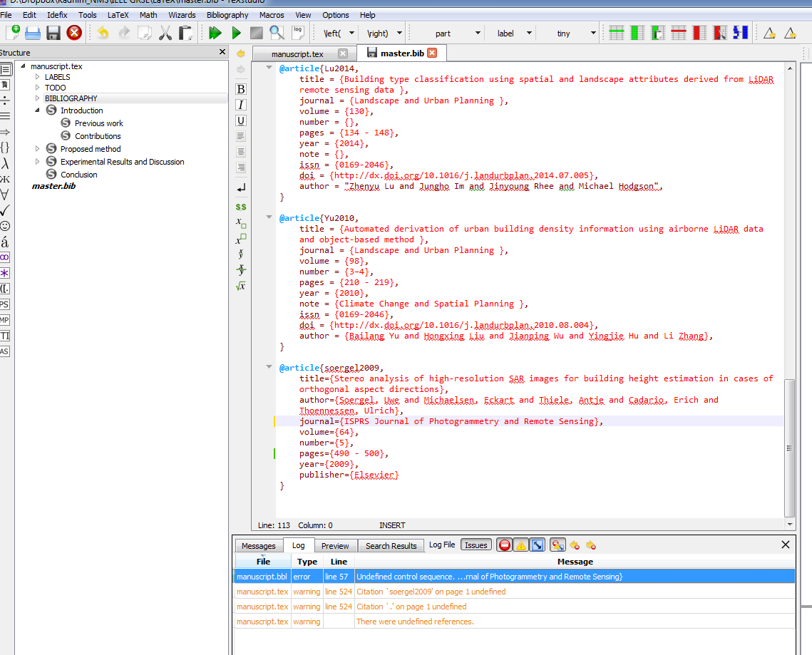Select the soergel2009 citation undefined warning
Screen dimensions: 812x655
coord(514,592)
